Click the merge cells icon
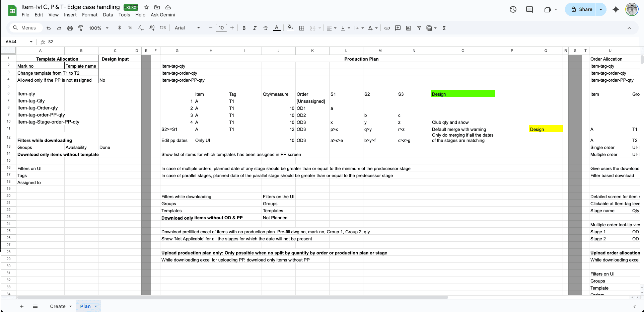This screenshot has width=644, height=312. (x=313, y=28)
